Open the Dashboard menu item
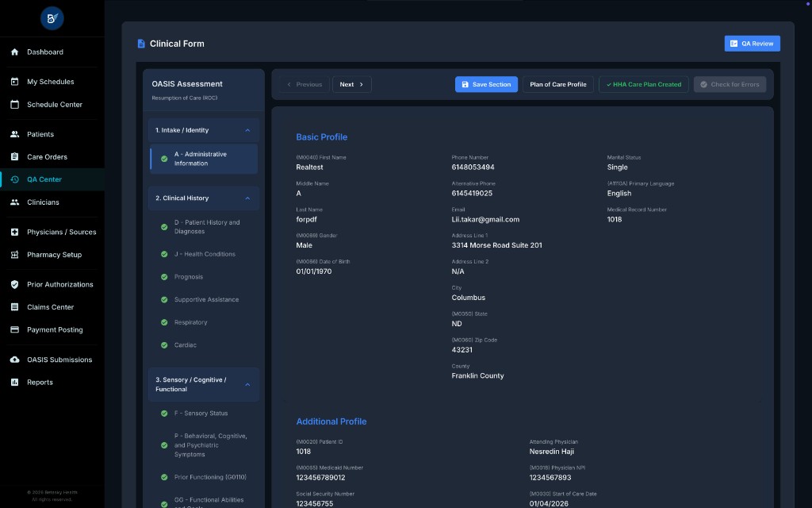 click(52, 52)
